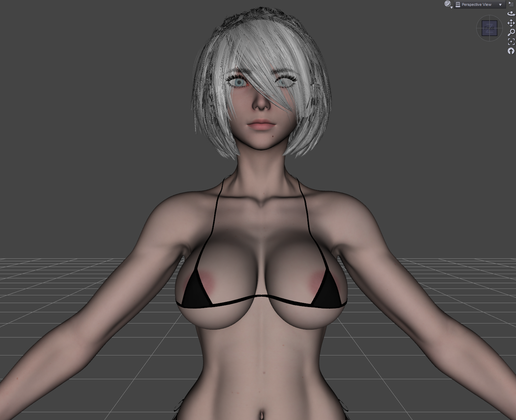
Task: Click the frame selection icon
Action: pos(511,42)
